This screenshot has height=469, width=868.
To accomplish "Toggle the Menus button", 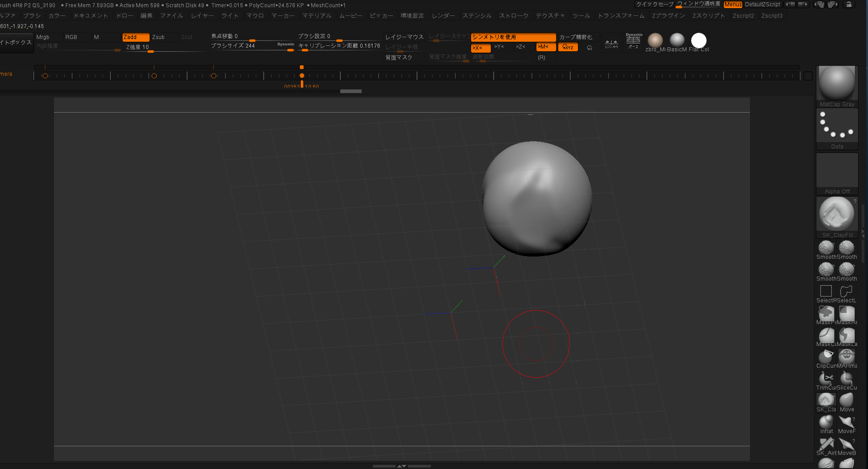I will tap(733, 5).
